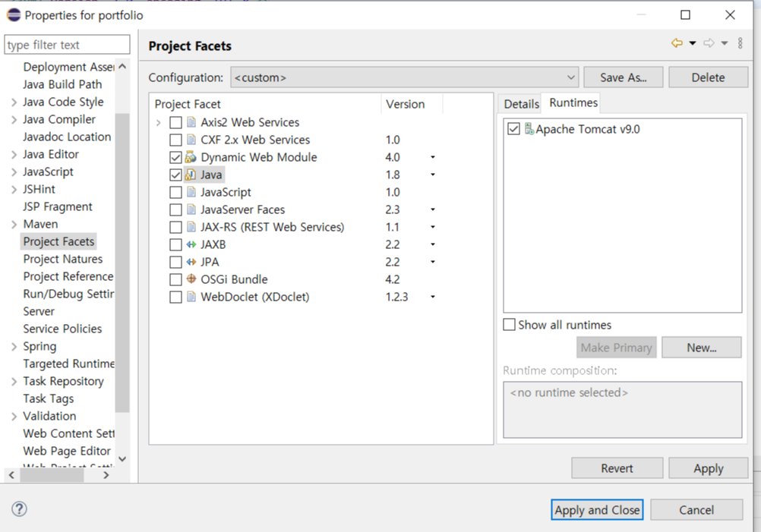Click the Apache Tomcat server icon
The width and height of the screenshot is (761, 532).
pyautogui.click(x=529, y=129)
